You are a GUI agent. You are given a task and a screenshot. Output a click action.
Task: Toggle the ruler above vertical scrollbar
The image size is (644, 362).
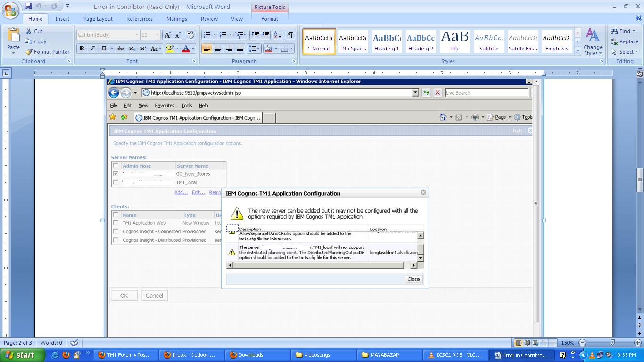pyautogui.click(x=640, y=74)
